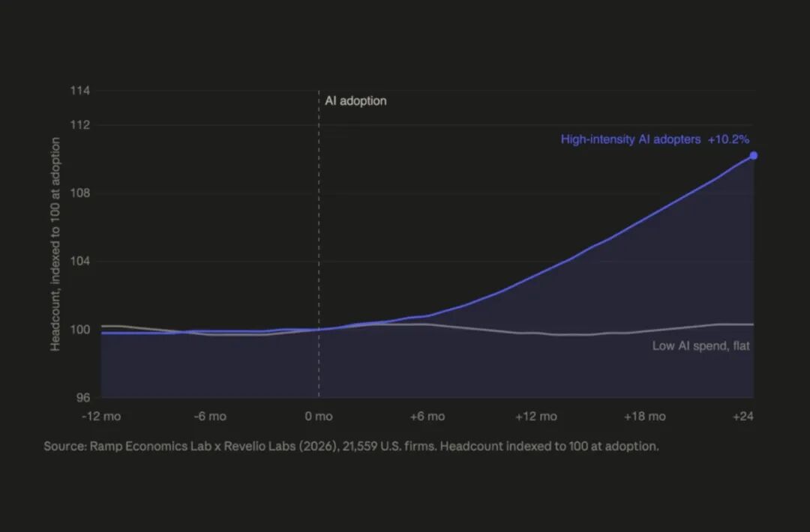Select the 'Low AI spend, flat' label
Image resolution: width=810 pixels, height=532 pixels.
[x=700, y=345]
